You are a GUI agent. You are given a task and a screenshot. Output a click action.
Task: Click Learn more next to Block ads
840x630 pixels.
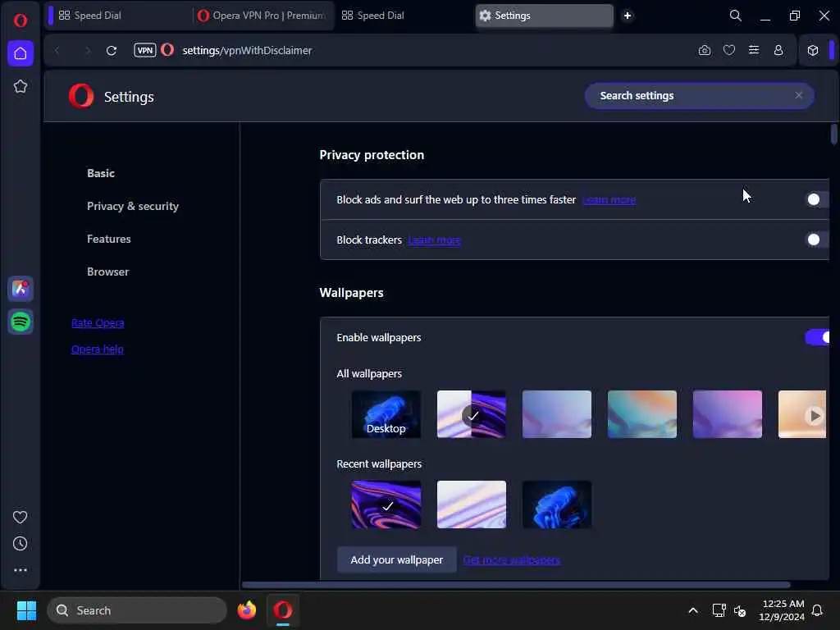[x=609, y=200]
